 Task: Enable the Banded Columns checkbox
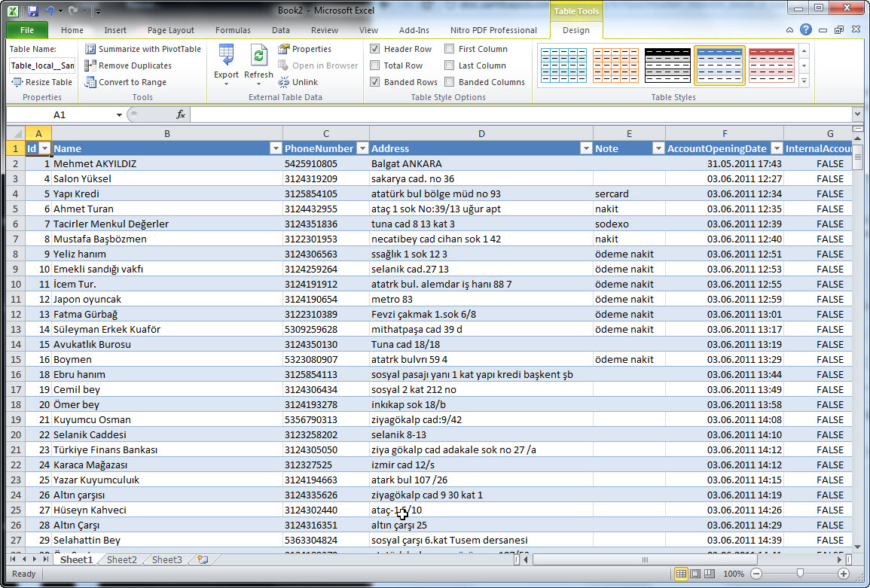coord(450,82)
